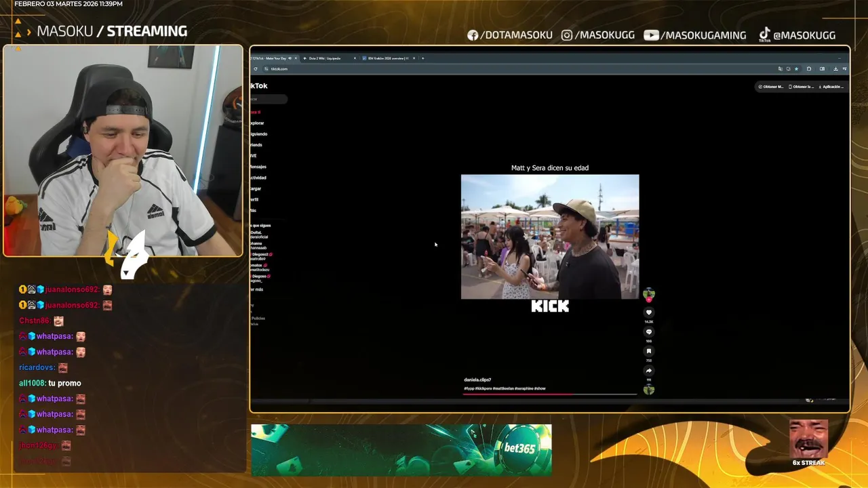Share the video with the arrow icon
Screen dimensions: 868x488
click(x=649, y=371)
